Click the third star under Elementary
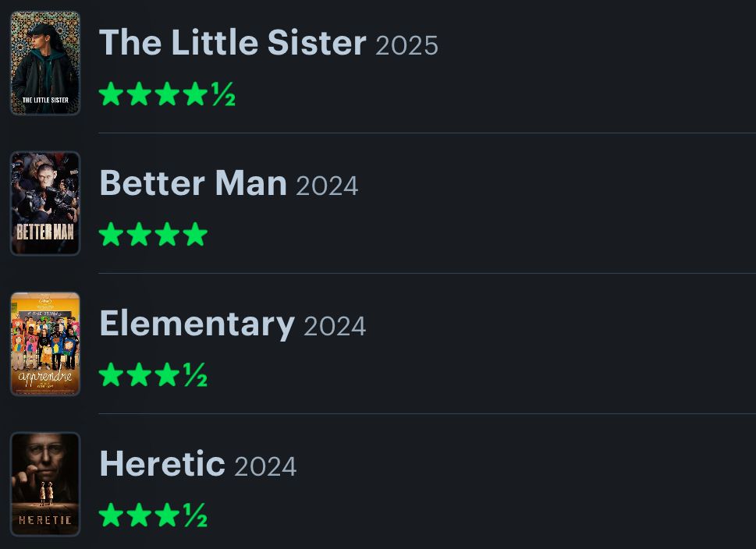Screen dimensions: 756x549 [x=167, y=375]
